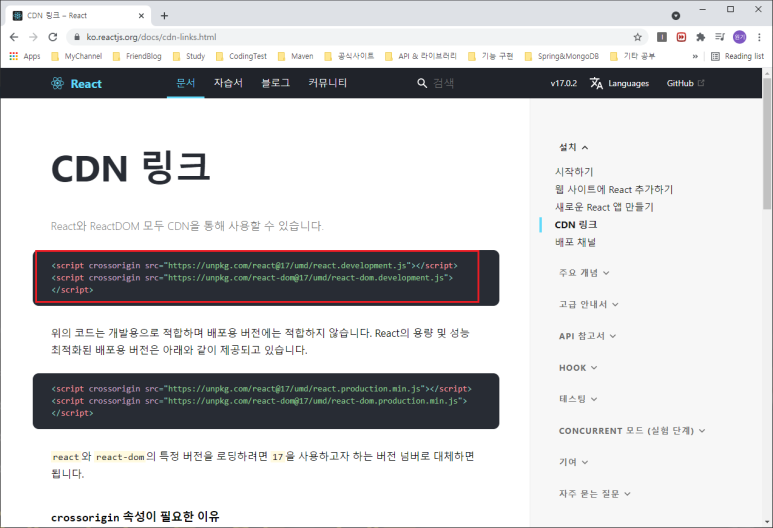Click the React home text link

click(x=86, y=84)
